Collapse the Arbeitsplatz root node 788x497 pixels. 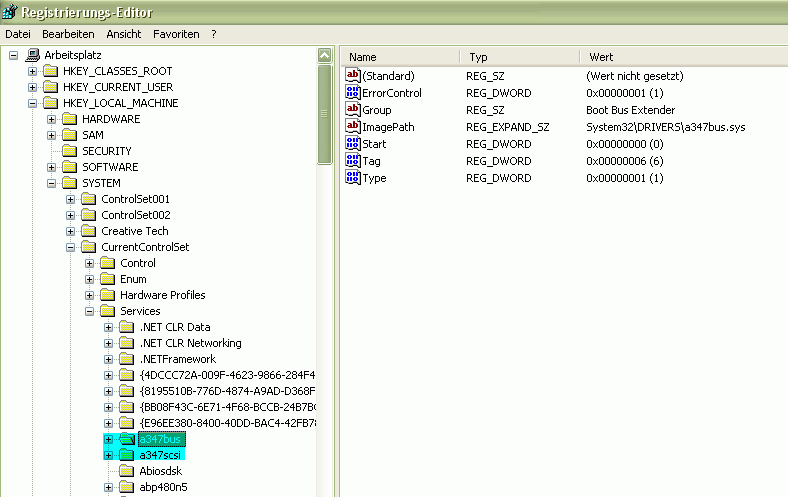(x=14, y=55)
